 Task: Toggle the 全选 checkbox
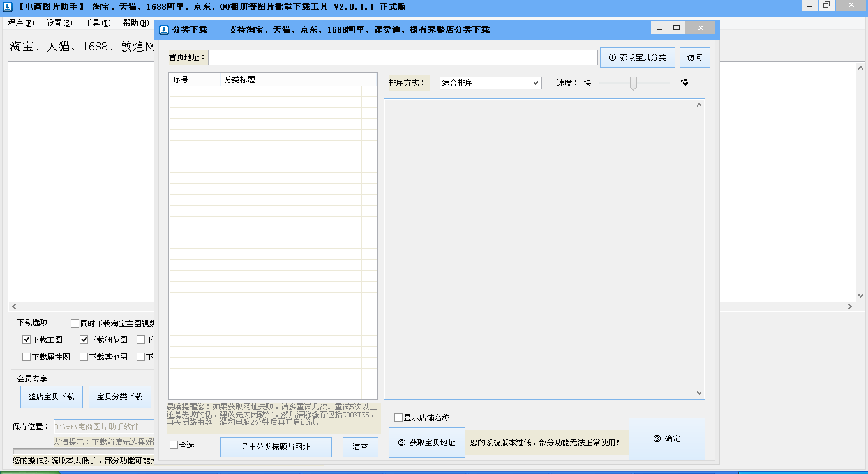[x=174, y=445]
